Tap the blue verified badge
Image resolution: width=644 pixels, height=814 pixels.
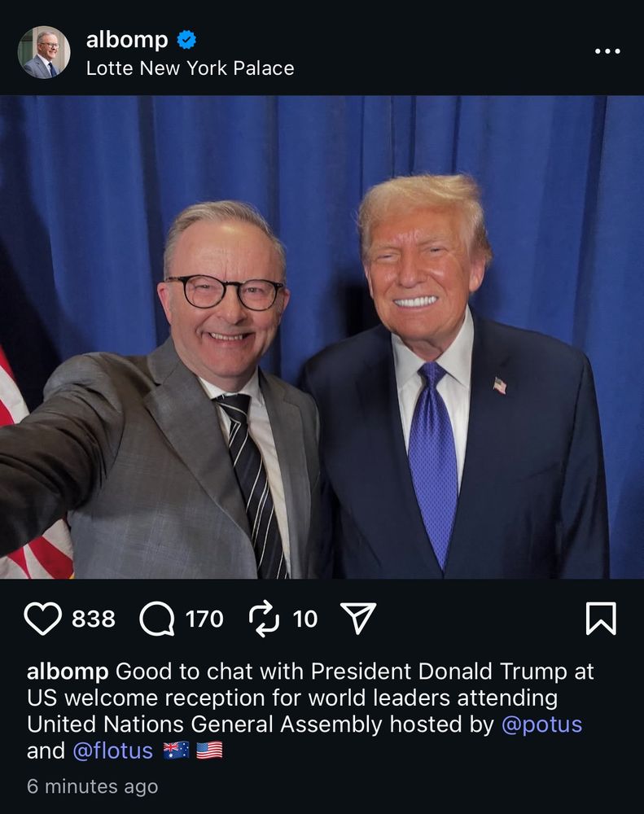[x=187, y=39]
